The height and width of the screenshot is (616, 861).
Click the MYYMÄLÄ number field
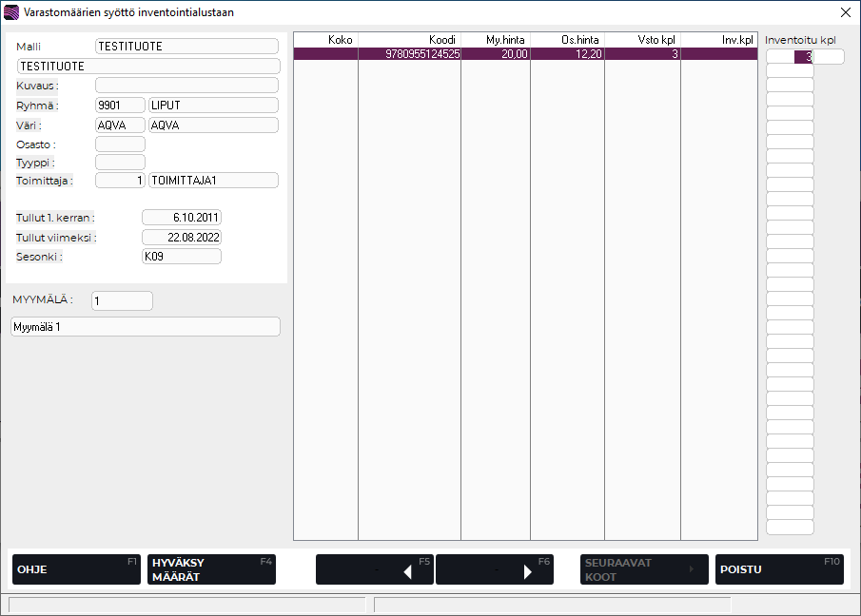click(122, 301)
